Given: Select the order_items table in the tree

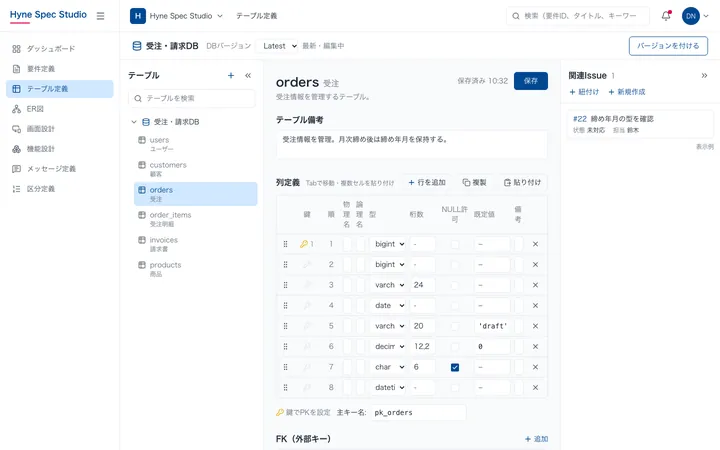Looking at the screenshot, I should click(195, 219).
